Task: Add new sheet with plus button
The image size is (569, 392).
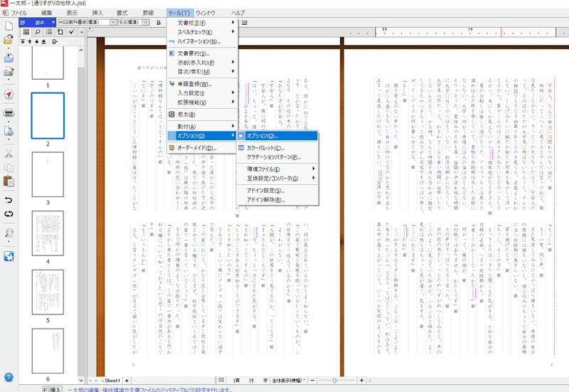Action: tap(127, 381)
